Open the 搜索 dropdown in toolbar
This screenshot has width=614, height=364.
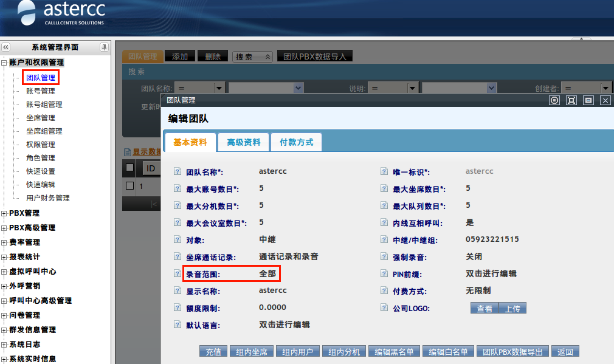(252, 57)
